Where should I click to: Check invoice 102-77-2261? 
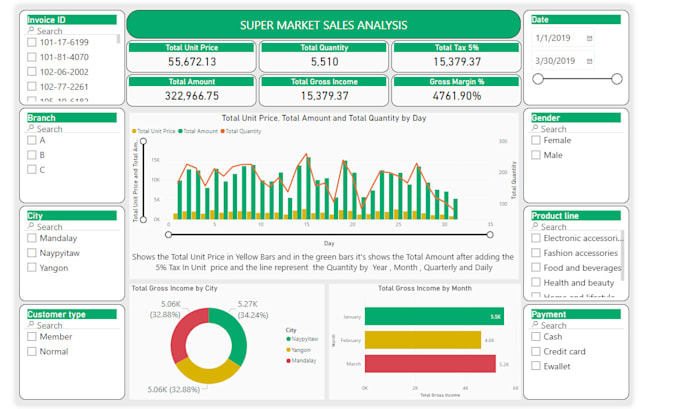coord(32,86)
